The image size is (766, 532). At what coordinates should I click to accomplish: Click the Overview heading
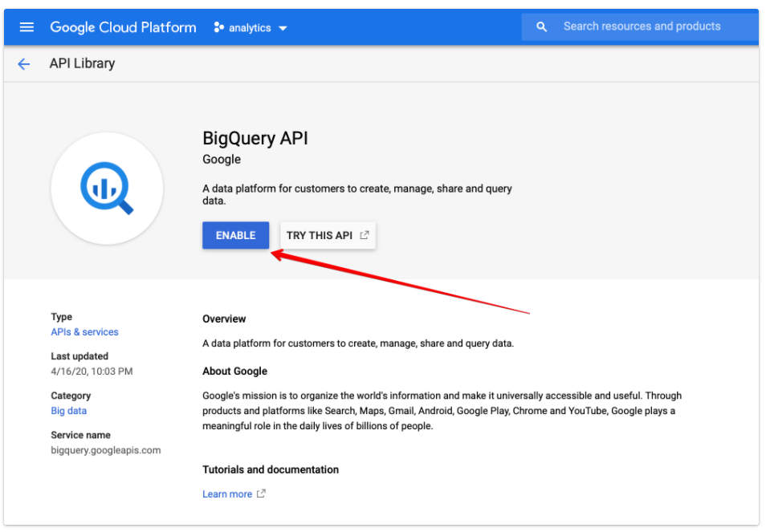(x=224, y=319)
